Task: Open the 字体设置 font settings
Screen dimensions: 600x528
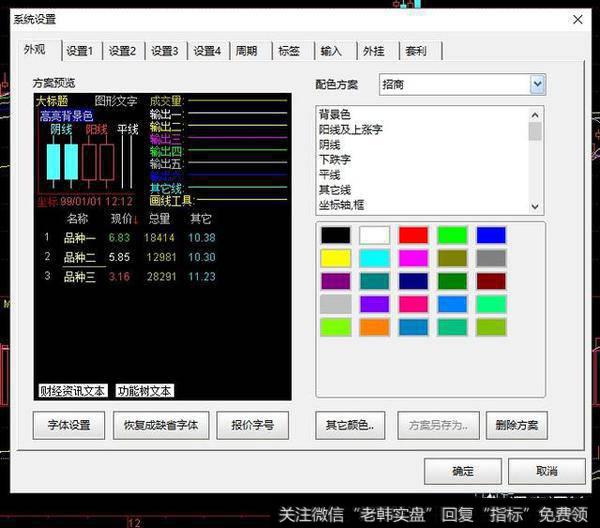Action: pyautogui.click(x=69, y=425)
